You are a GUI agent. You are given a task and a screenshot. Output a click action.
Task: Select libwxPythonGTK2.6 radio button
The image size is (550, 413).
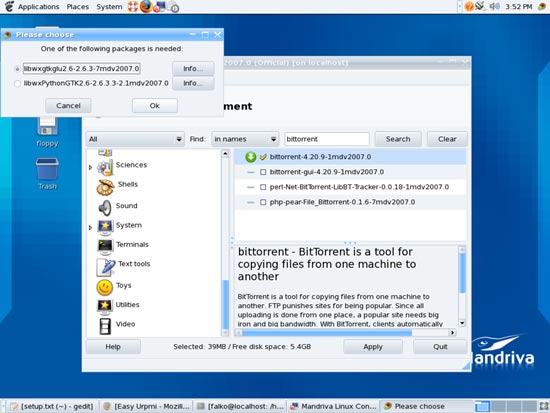point(17,84)
